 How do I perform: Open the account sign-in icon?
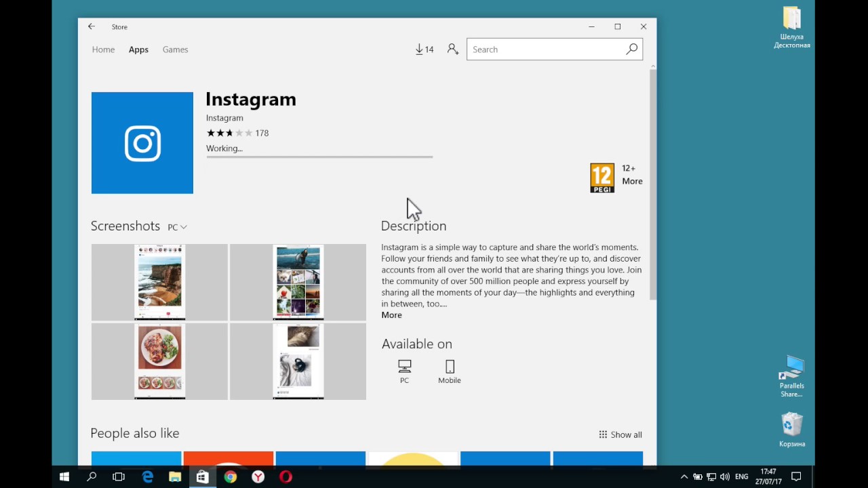pos(453,49)
